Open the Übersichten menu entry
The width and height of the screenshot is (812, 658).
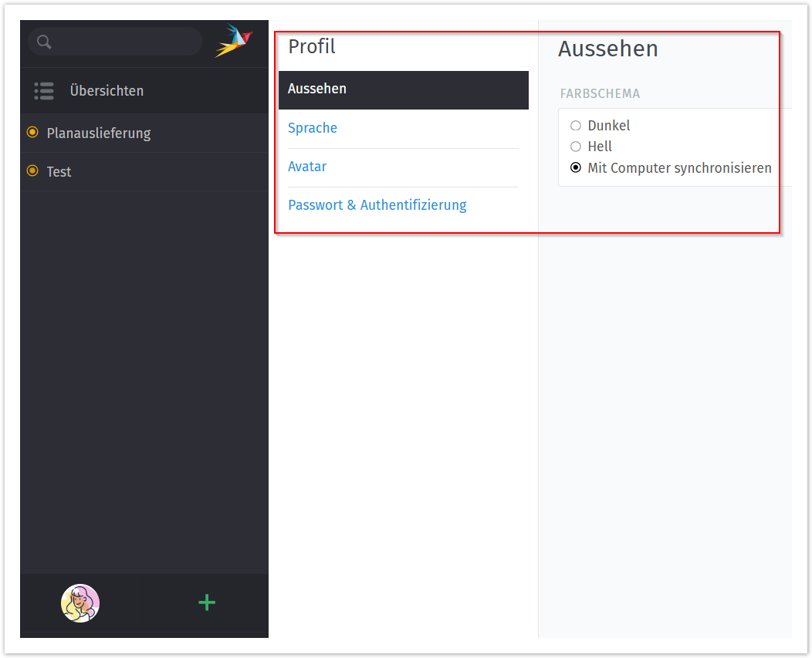[x=107, y=91]
